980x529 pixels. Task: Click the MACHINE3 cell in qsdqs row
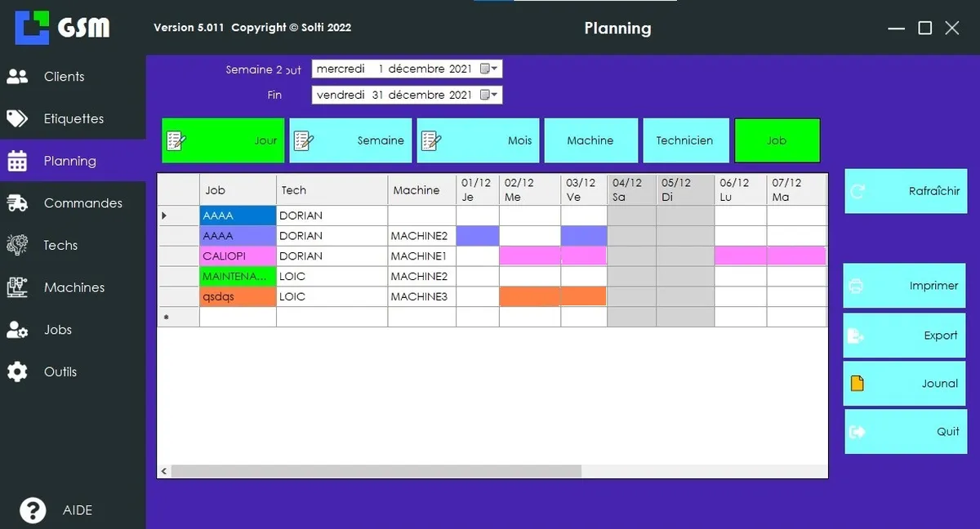tap(422, 297)
